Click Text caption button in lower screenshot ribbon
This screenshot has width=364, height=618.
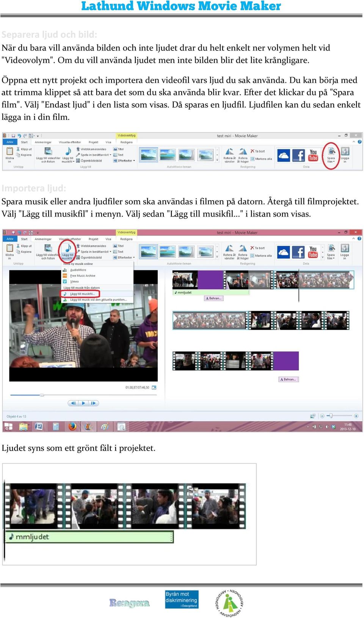tap(118, 251)
